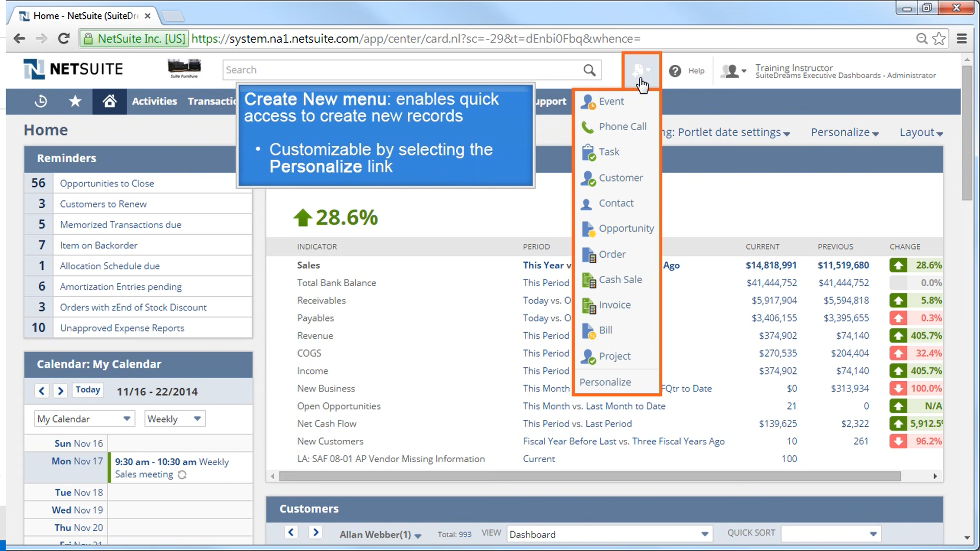
Task: Click the Sales current value $14,818,991
Action: (771, 265)
